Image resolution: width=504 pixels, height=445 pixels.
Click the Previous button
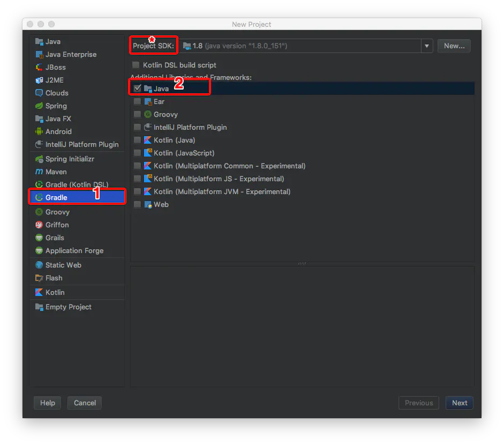coord(419,403)
